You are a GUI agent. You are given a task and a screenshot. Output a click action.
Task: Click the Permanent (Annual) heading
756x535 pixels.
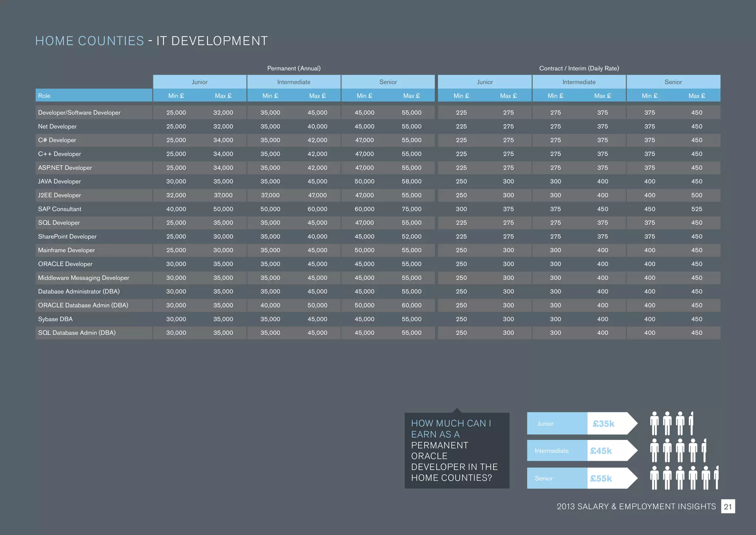293,68
